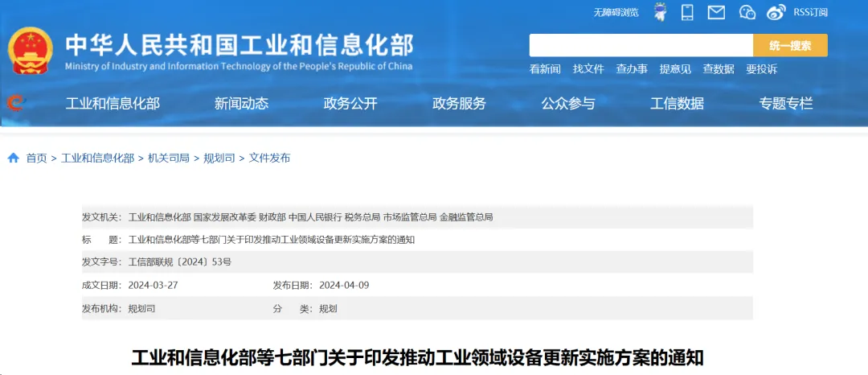Open 看新闻 quick link
Viewport: 868px width, 375px height.
coord(545,69)
